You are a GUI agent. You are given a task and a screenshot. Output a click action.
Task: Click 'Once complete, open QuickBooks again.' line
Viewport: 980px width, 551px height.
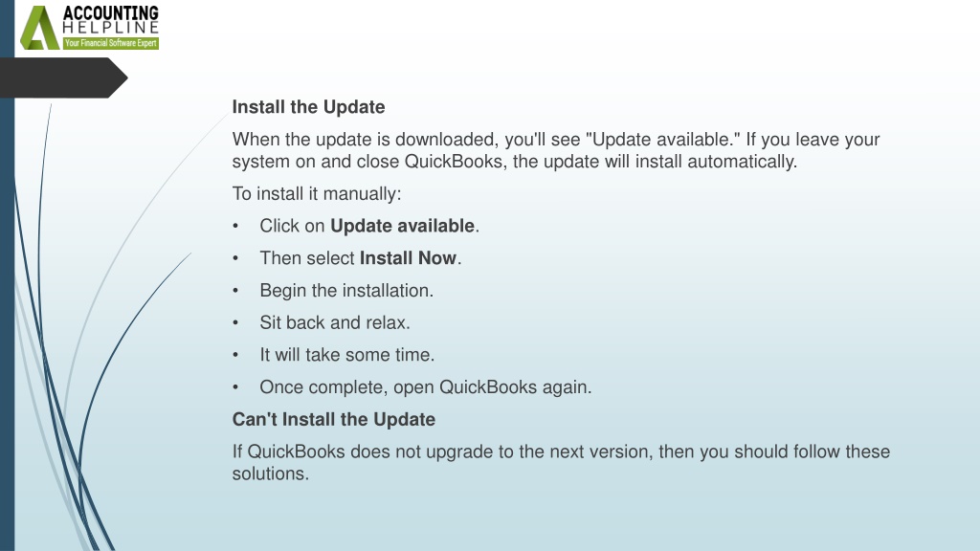[x=426, y=387]
